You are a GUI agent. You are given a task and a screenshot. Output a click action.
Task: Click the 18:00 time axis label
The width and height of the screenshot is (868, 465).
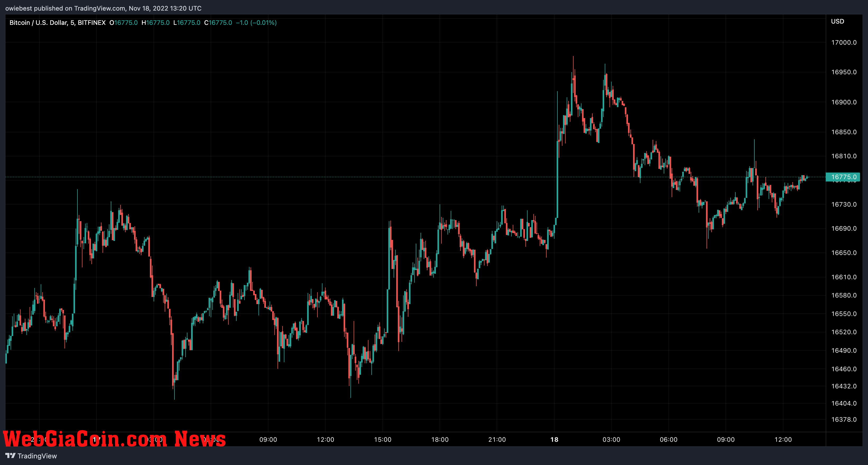pyautogui.click(x=440, y=439)
